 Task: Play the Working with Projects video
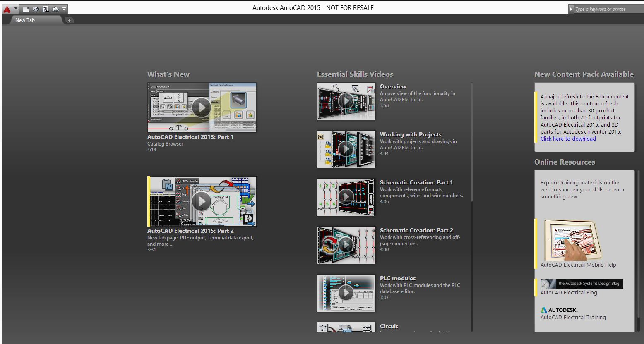click(x=346, y=149)
